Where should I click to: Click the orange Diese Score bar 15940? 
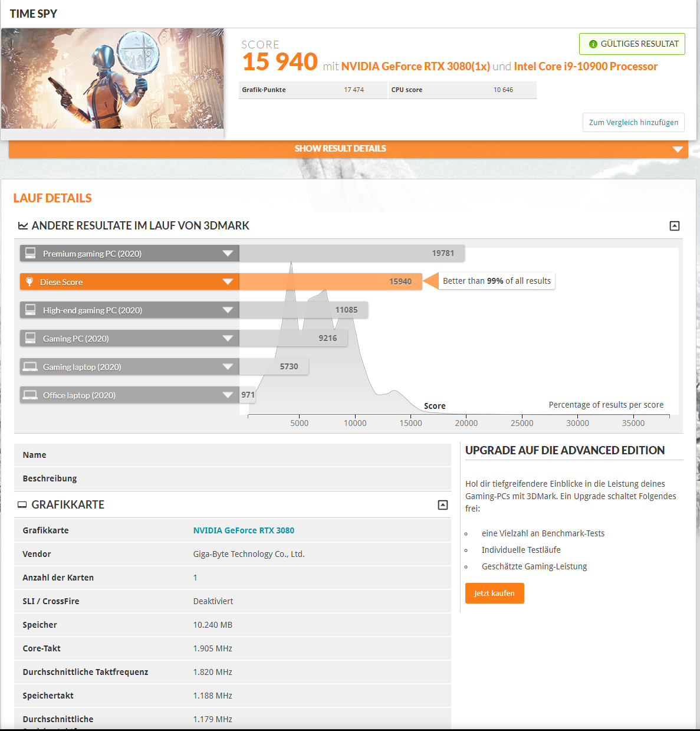pos(330,281)
